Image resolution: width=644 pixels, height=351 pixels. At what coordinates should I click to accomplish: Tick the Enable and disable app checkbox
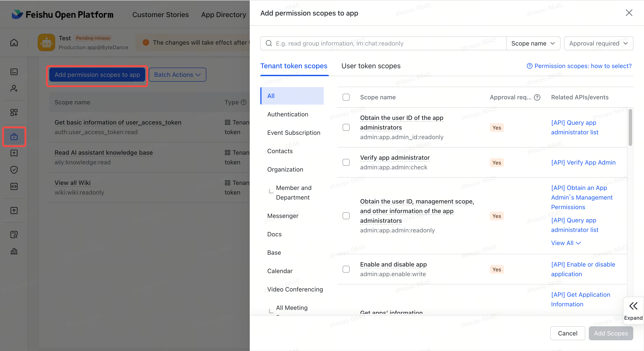click(346, 269)
